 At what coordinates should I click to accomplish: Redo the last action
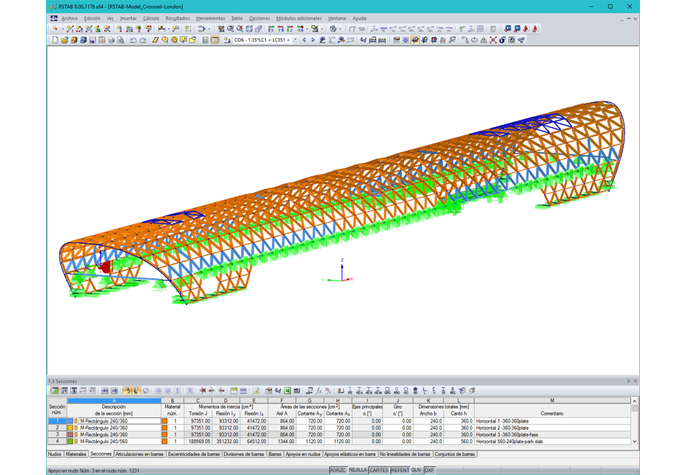point(143,40)
